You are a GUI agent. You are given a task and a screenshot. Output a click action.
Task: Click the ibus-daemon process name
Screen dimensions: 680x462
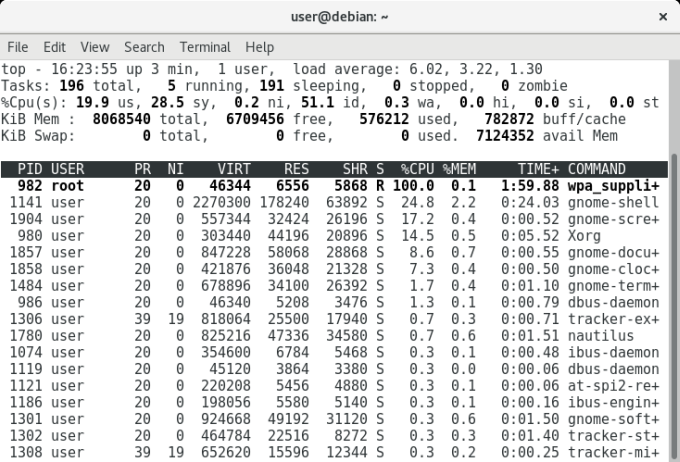(613, 352)
